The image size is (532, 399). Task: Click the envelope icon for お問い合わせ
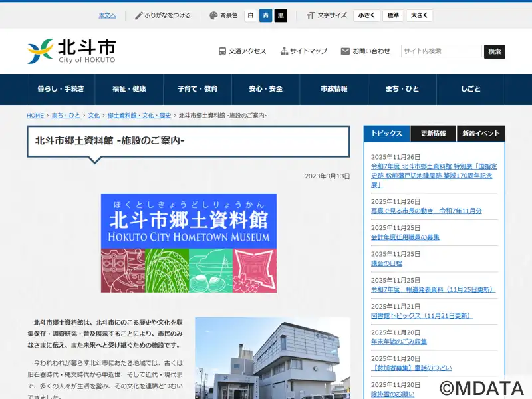(x=345, y=51)
